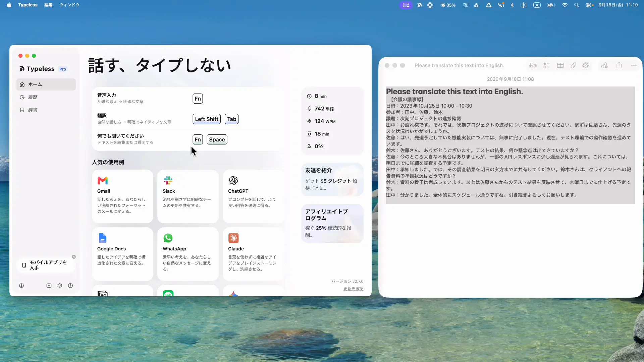Insert a table in Notes toolbar

[560, 65]
